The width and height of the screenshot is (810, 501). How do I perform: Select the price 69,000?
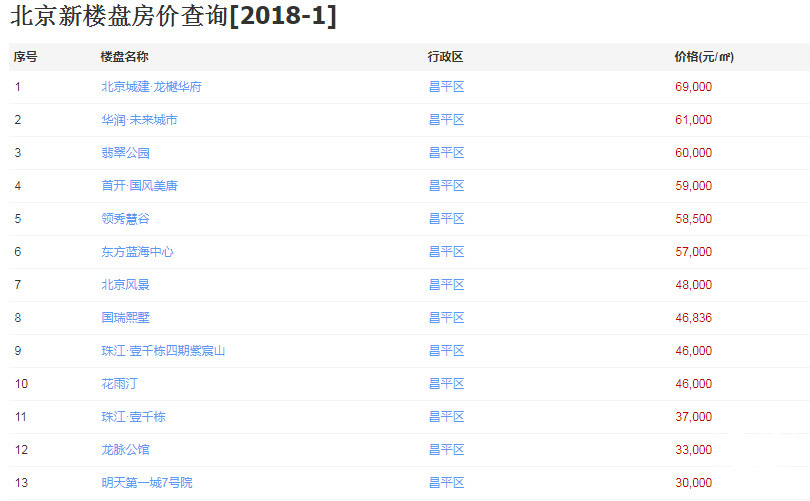coord(693,87)
